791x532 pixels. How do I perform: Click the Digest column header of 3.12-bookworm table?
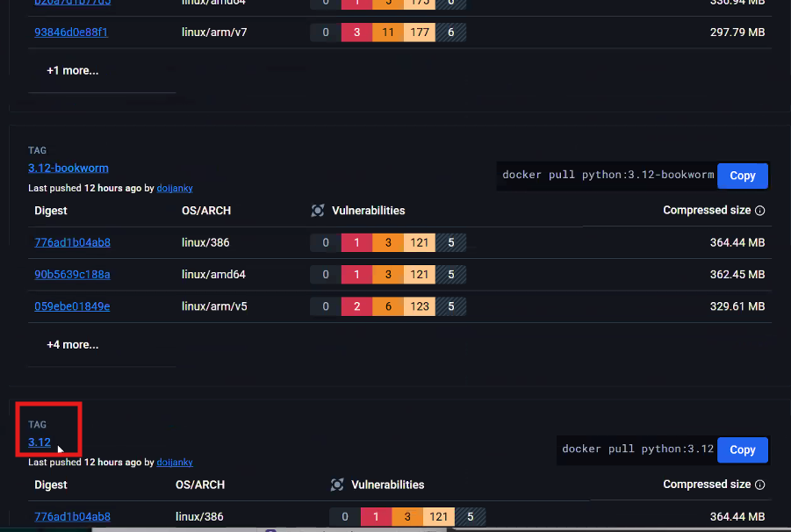tap(51, 211)
